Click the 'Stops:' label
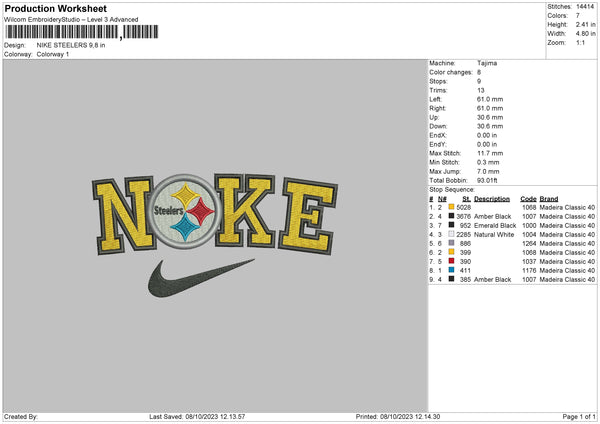The image size is (600, 424). [x=438, y=81]
